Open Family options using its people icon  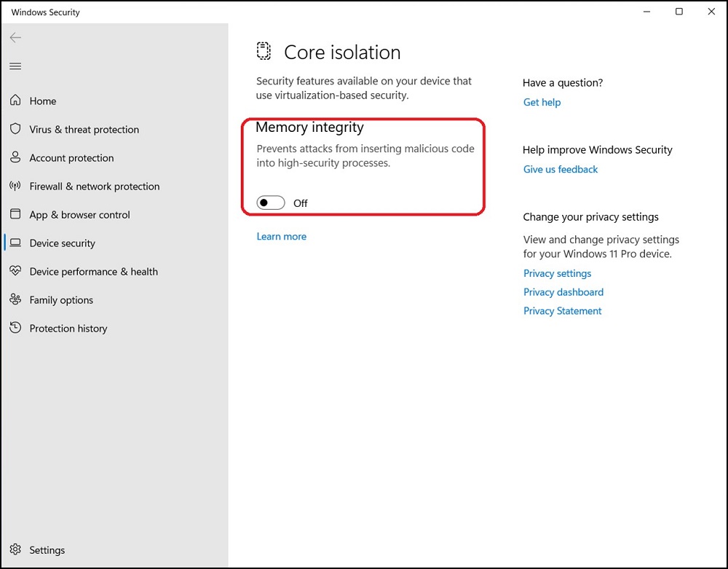[x=15, y=299]
